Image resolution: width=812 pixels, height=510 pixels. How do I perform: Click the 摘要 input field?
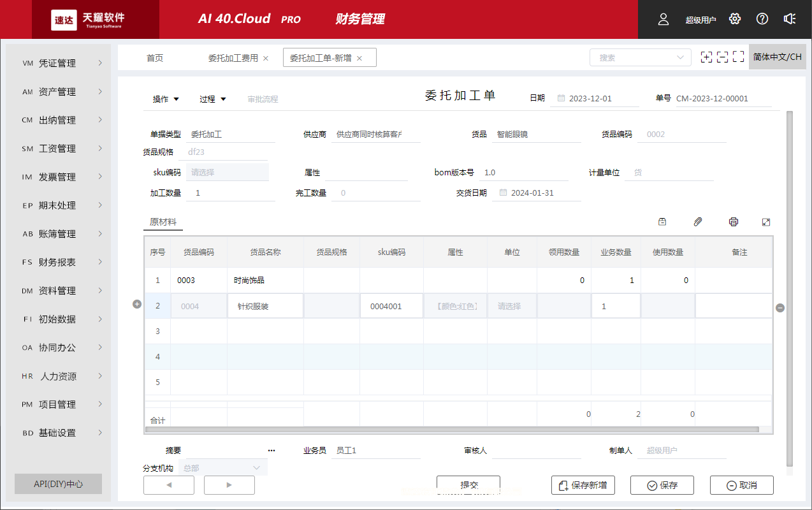(229, 450)
